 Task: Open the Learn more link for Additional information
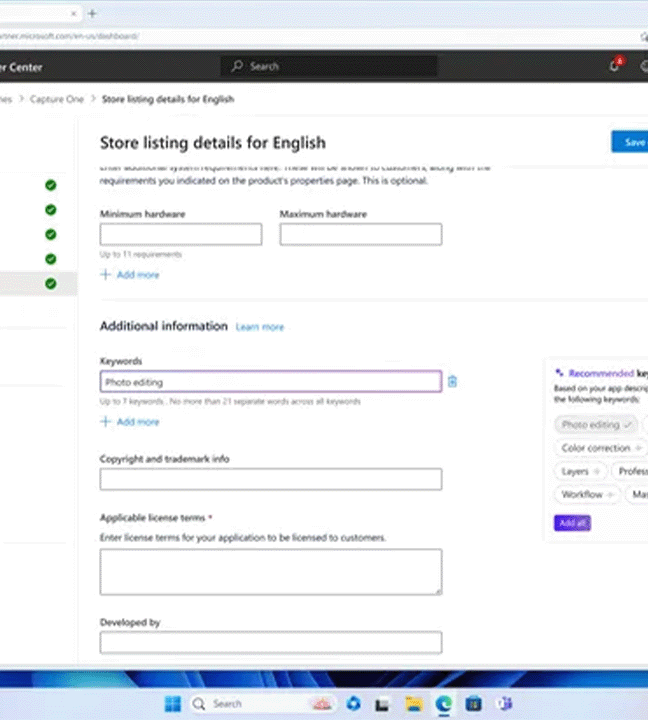tap(259, 327)
